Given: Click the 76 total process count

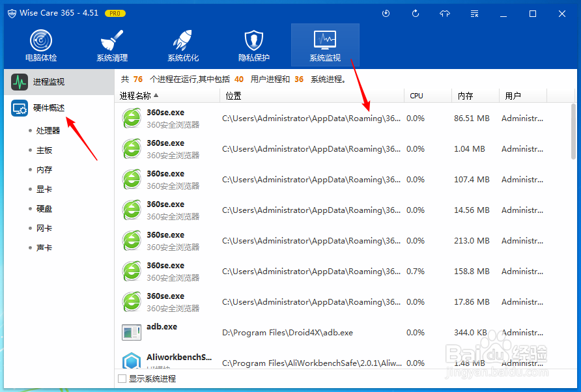Looking at the screenshot, I should [138, 79].
